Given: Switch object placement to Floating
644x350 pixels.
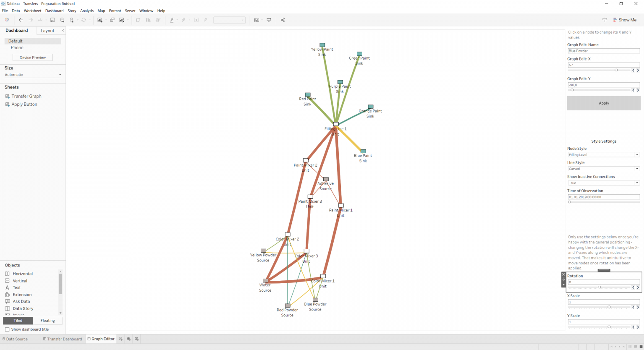Looking at the screenshot, I should point(47,320).
